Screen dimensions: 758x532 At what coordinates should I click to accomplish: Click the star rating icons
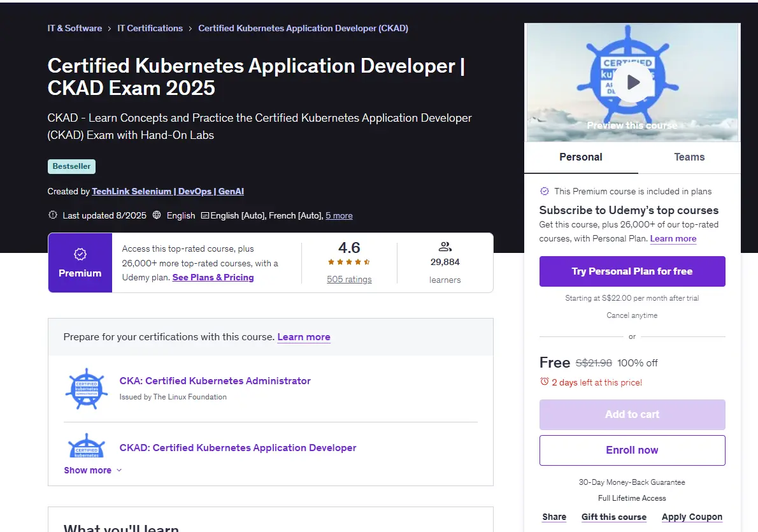click(x=349, y=262)
